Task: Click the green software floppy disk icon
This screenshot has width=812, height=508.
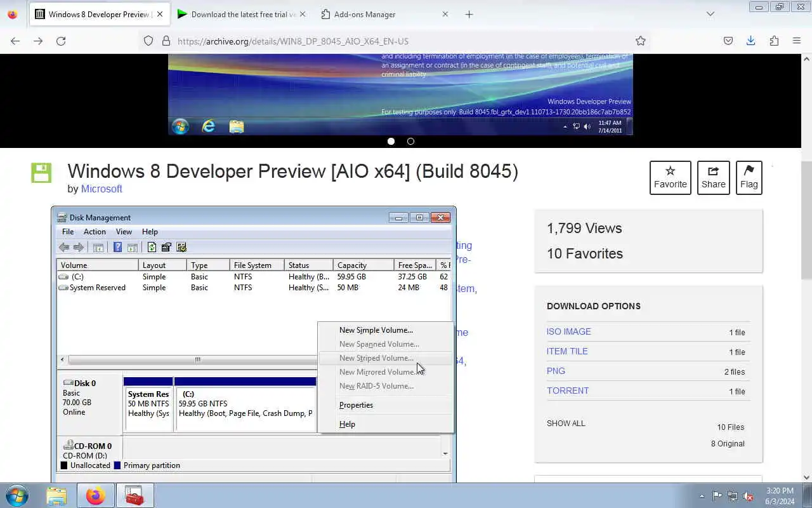Action: click(41, 173)
